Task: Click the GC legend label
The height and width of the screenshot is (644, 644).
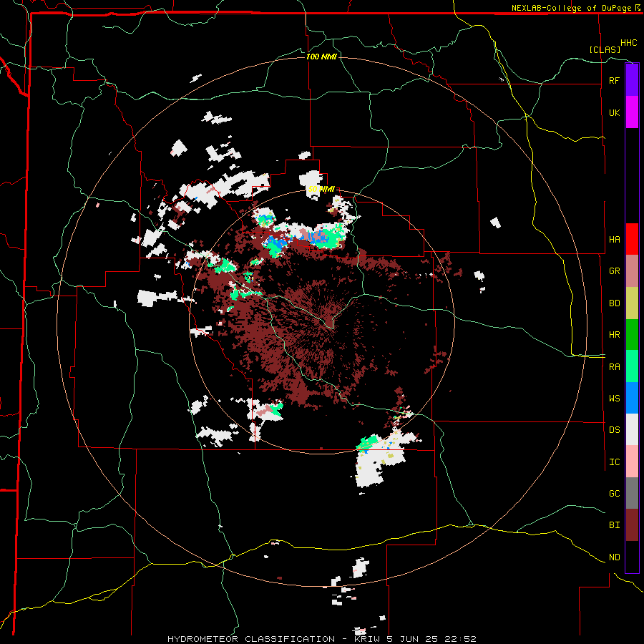Action: (x=614, y=494)
